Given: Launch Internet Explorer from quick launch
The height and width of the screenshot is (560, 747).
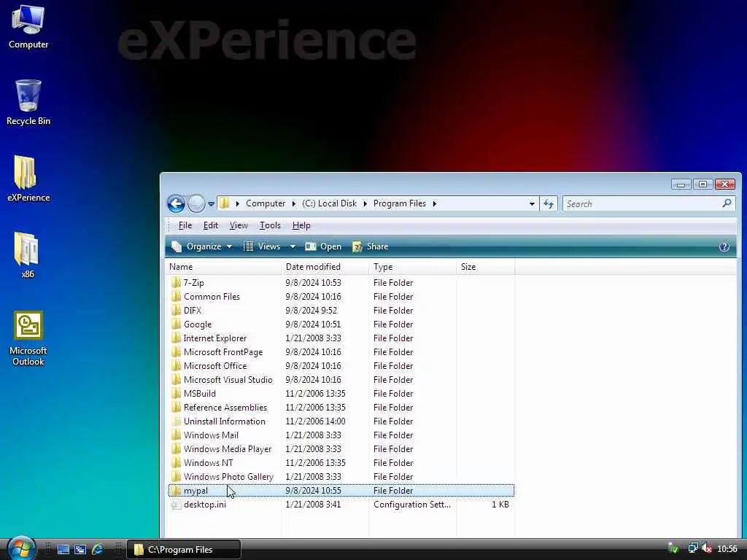Looking at the screenshot, I should click(x=97, y=550).
